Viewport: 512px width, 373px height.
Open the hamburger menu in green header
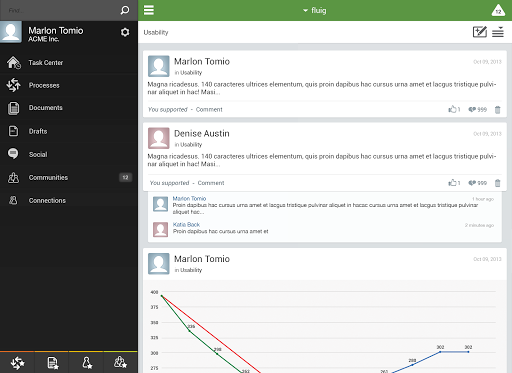(149, 10)
